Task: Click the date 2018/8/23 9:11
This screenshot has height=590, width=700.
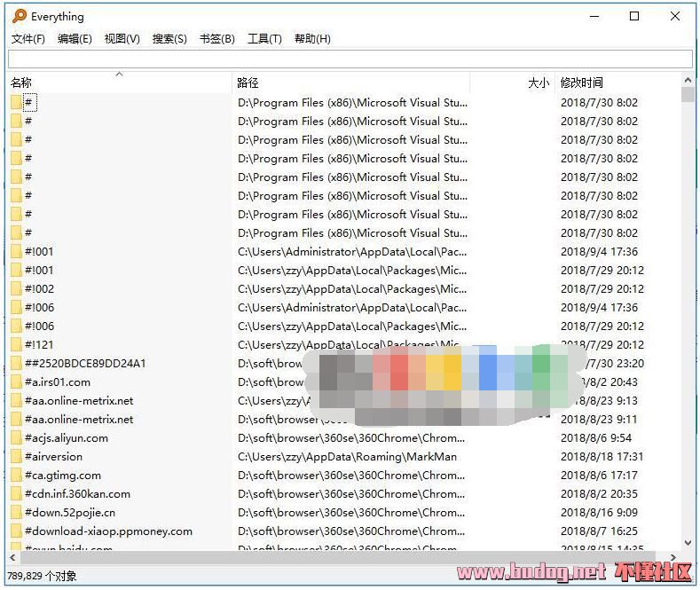Action: 599,419
